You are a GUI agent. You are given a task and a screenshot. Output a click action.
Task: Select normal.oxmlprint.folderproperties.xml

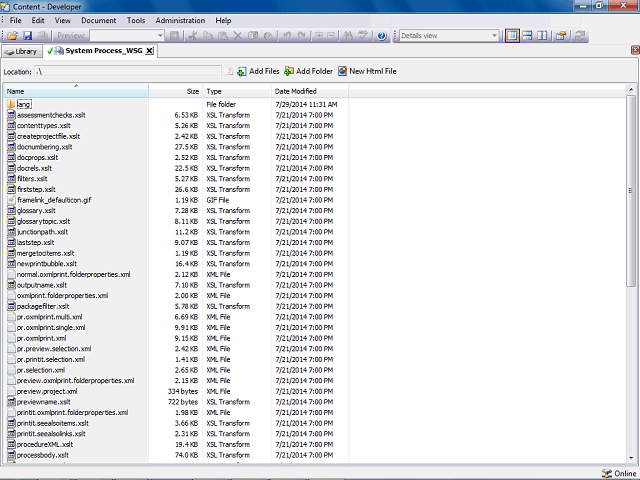point(73,274)
